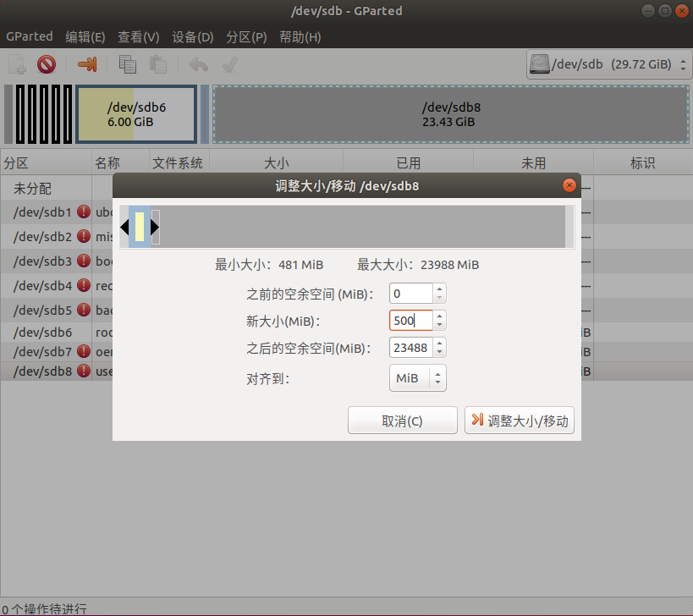
Task: Increase 之前的空余空间 with the up stepper
Action: (439, 289)
